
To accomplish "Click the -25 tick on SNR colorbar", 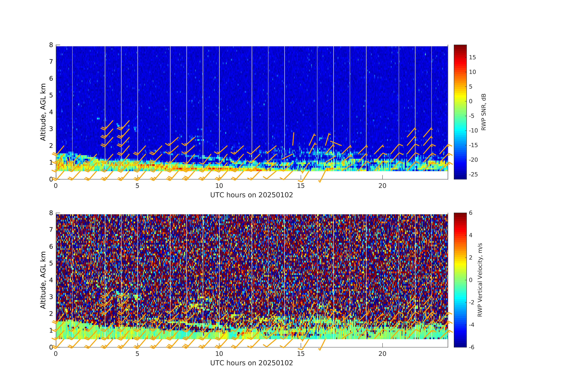I will (473, 174).
